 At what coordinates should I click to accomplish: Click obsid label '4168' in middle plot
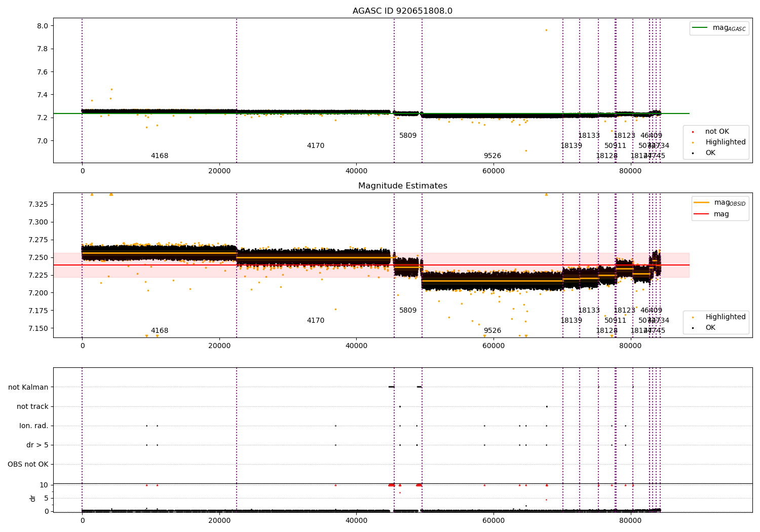coord(160,331)
